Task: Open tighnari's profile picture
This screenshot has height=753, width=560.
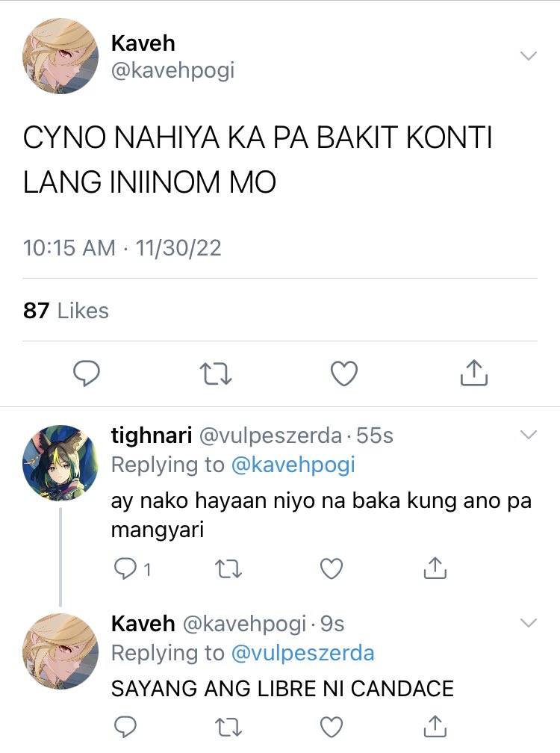Action: [60, 462]
